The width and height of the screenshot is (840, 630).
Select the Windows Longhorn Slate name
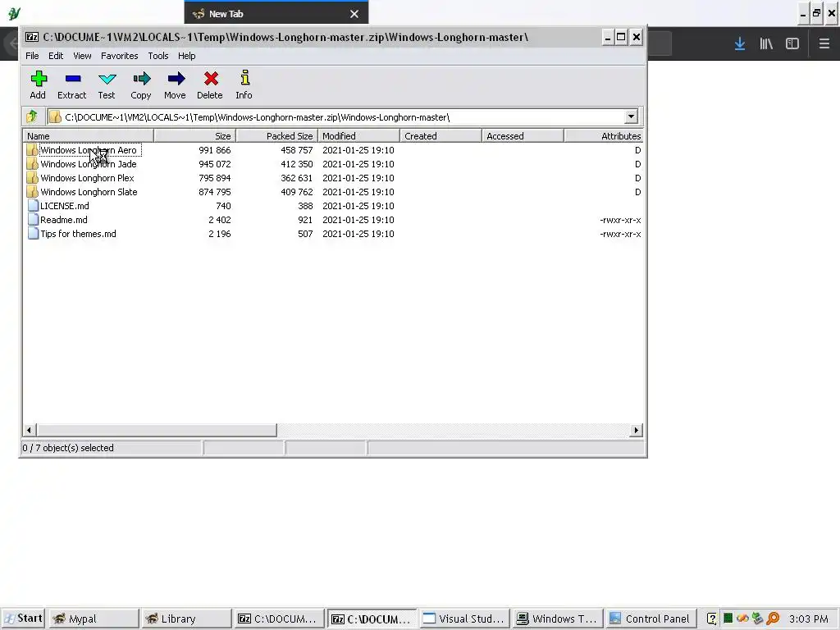89,192
